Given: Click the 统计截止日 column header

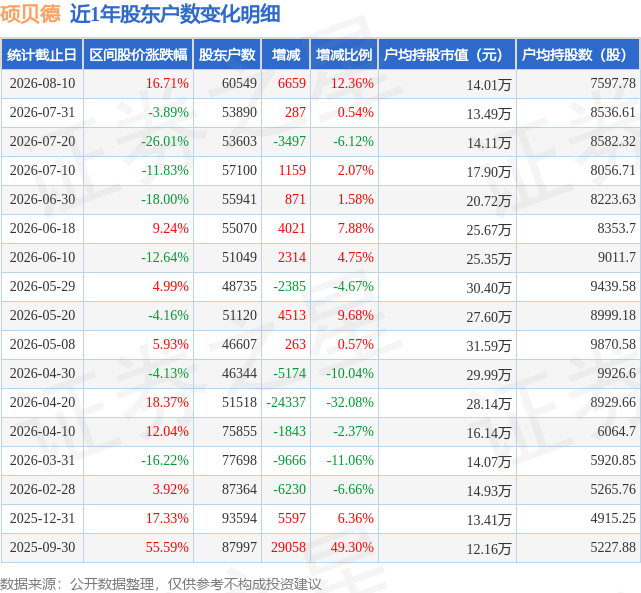Looking at the screenshot, I should point(42,54).
